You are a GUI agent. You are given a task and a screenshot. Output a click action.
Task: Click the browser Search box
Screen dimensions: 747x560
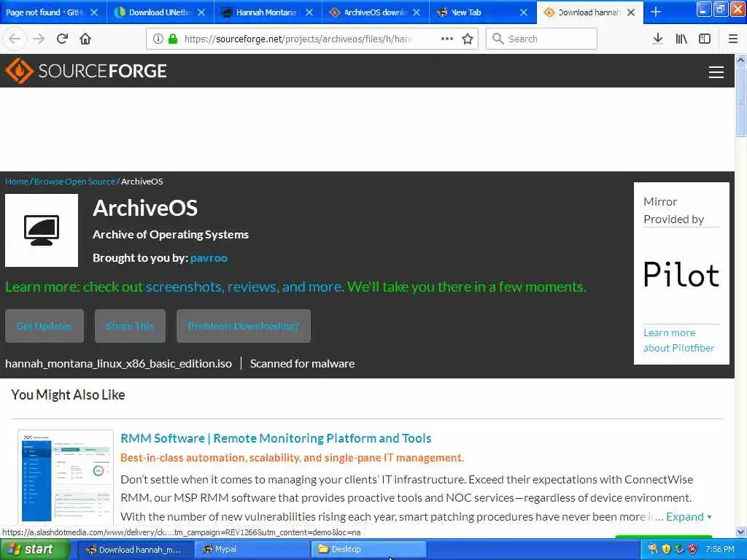click(542, 39)
